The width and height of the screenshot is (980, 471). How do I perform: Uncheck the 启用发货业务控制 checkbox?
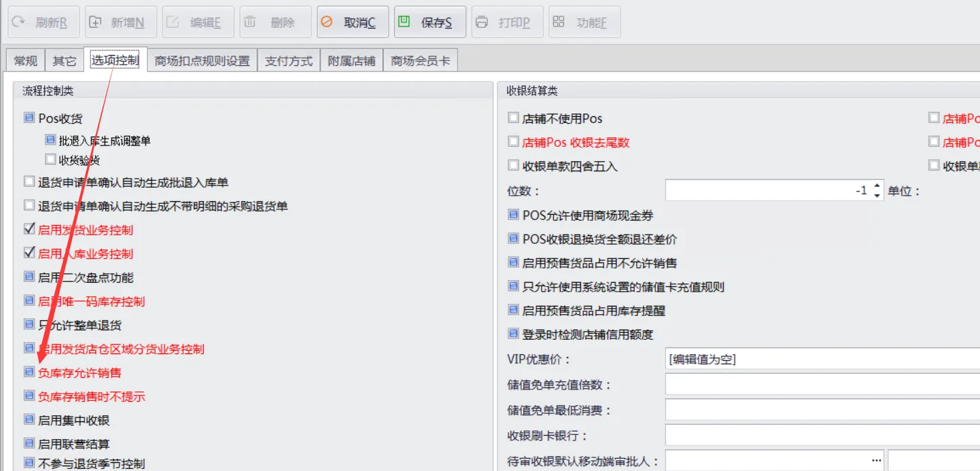pyautogui.click(x=29, y=230)
